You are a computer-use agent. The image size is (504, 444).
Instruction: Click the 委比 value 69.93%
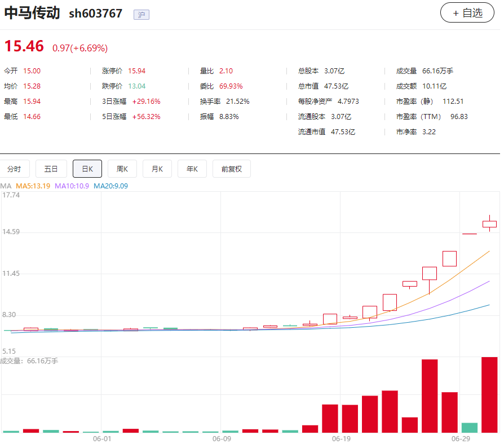[231, 86]
